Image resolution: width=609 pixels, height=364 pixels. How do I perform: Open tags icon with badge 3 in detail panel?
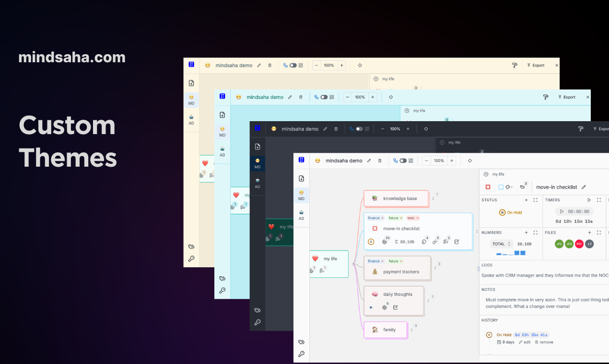[523, 187]
